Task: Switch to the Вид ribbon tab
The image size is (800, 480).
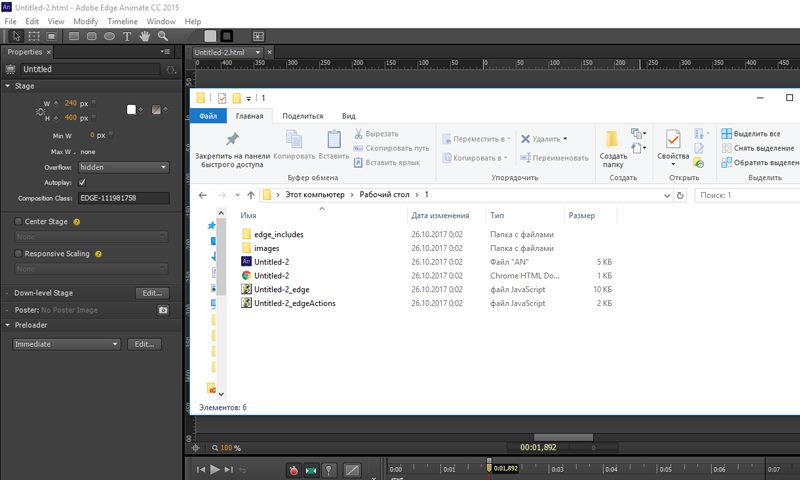Action: click(348, 116)
